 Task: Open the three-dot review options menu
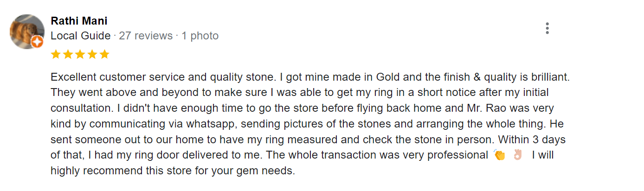point(547,28)
